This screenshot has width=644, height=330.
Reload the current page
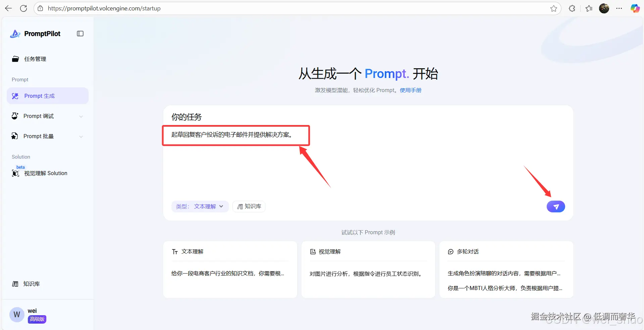coord(23,8)
